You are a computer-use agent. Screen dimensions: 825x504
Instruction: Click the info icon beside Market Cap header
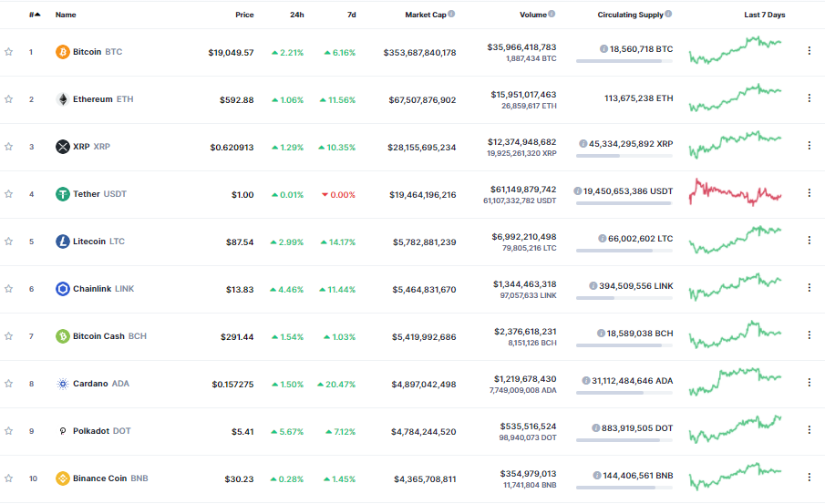tap(451, 15)
